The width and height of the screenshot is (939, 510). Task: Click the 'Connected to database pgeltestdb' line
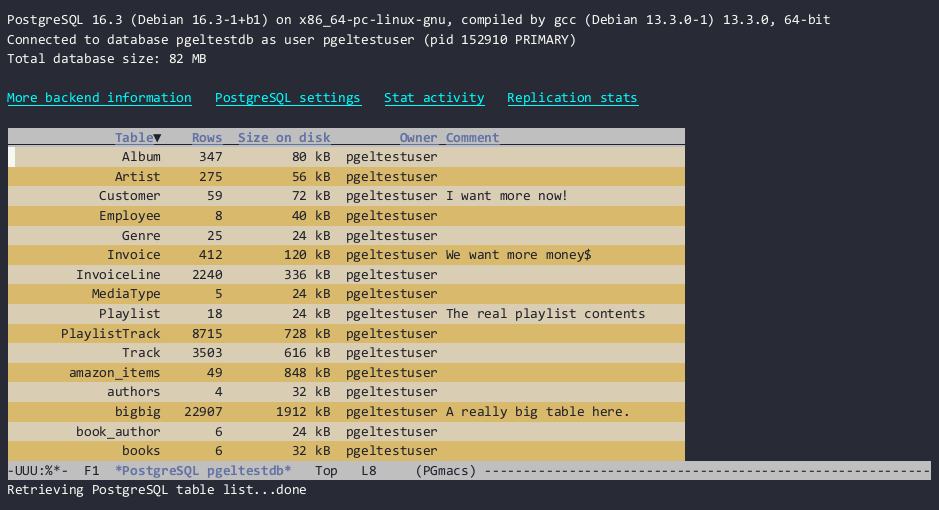(291, 40)
